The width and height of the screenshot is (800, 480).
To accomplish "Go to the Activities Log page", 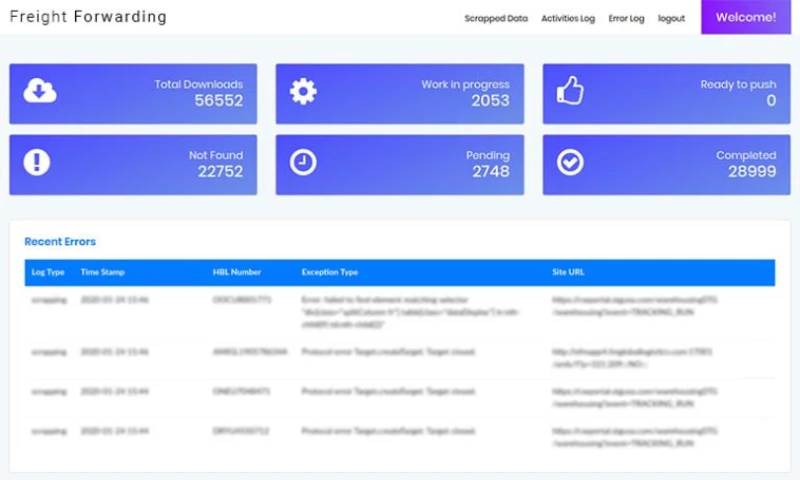I will pos(568,18).
